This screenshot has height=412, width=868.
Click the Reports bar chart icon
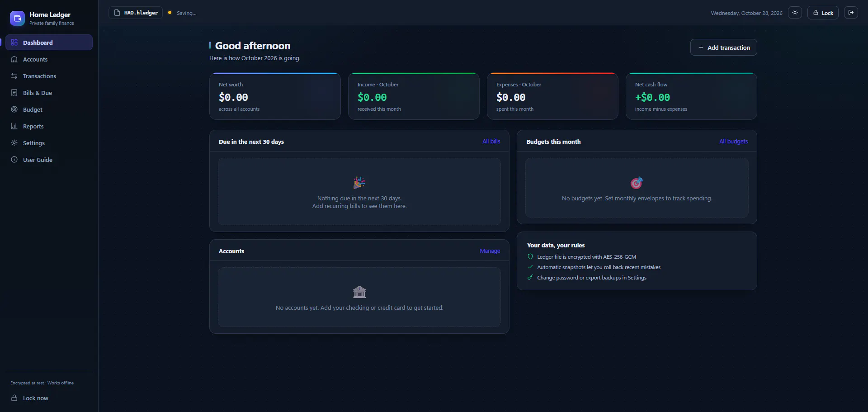(14, 126)
